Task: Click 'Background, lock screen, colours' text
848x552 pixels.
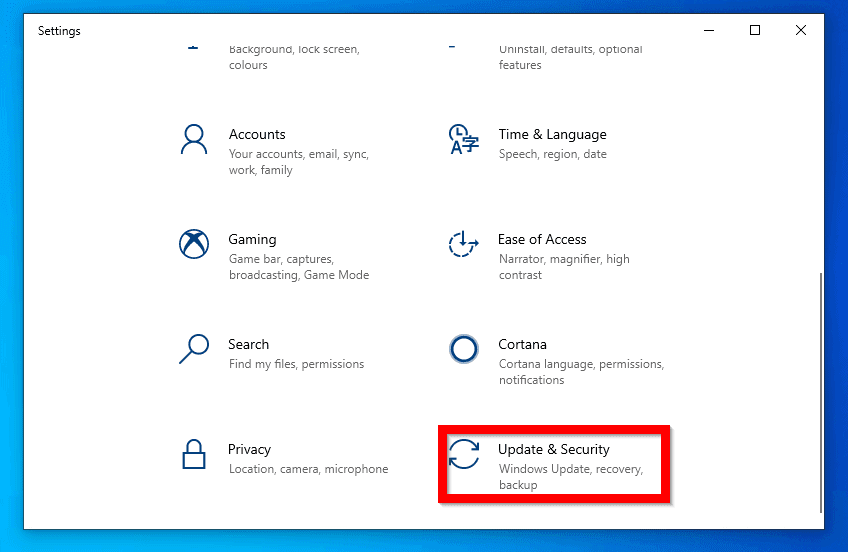Action: pyautogui.click(x=294, y=56)
